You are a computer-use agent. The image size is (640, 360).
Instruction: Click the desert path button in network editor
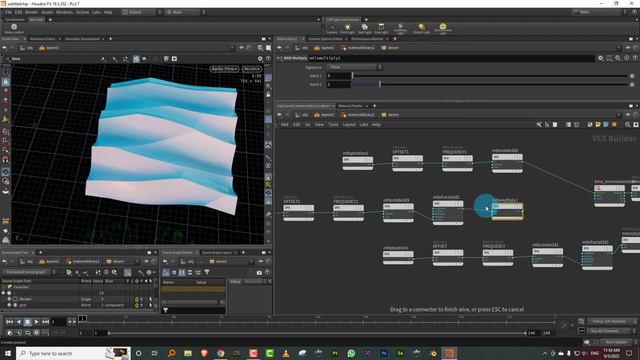click(390, 115)
